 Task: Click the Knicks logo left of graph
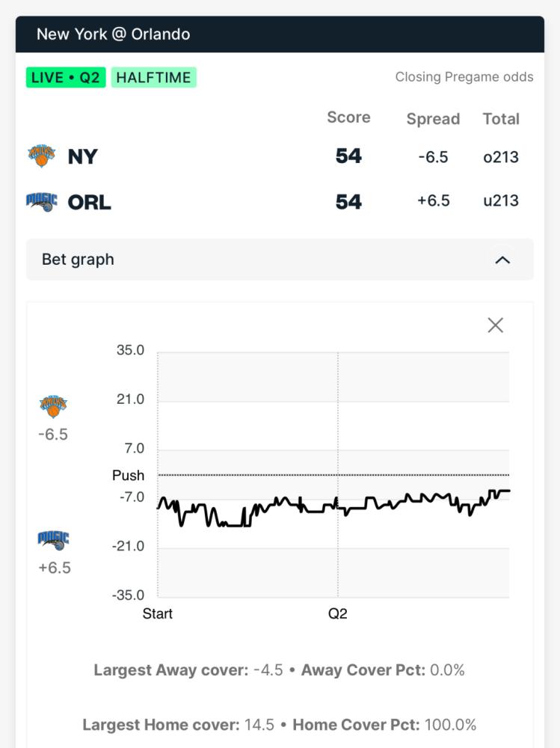pos(53,406)
